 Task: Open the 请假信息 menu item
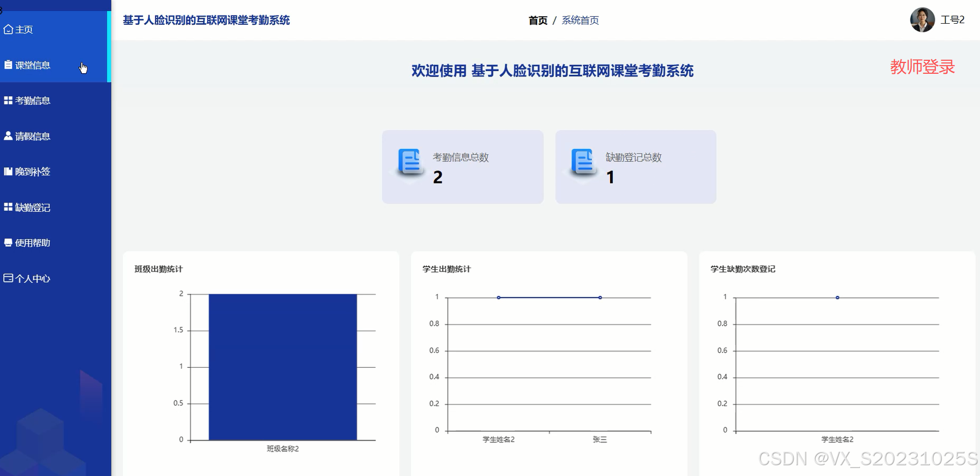(55, 136)
